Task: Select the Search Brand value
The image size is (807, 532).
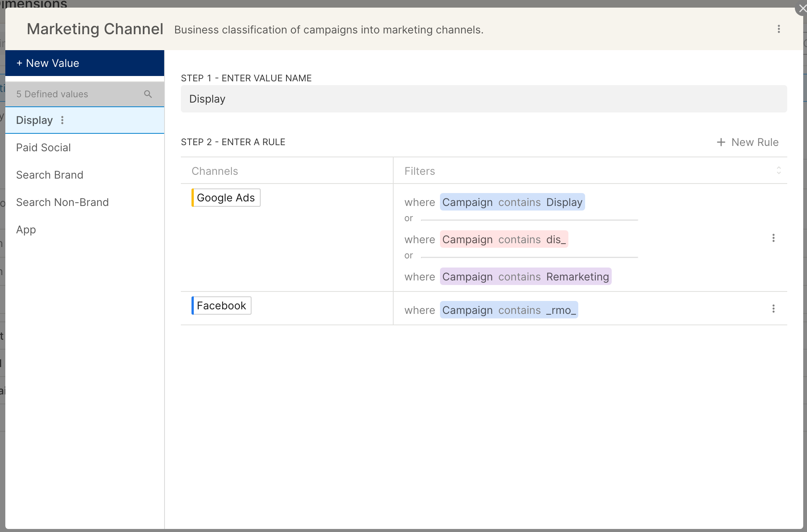Action: coord(85,175)
